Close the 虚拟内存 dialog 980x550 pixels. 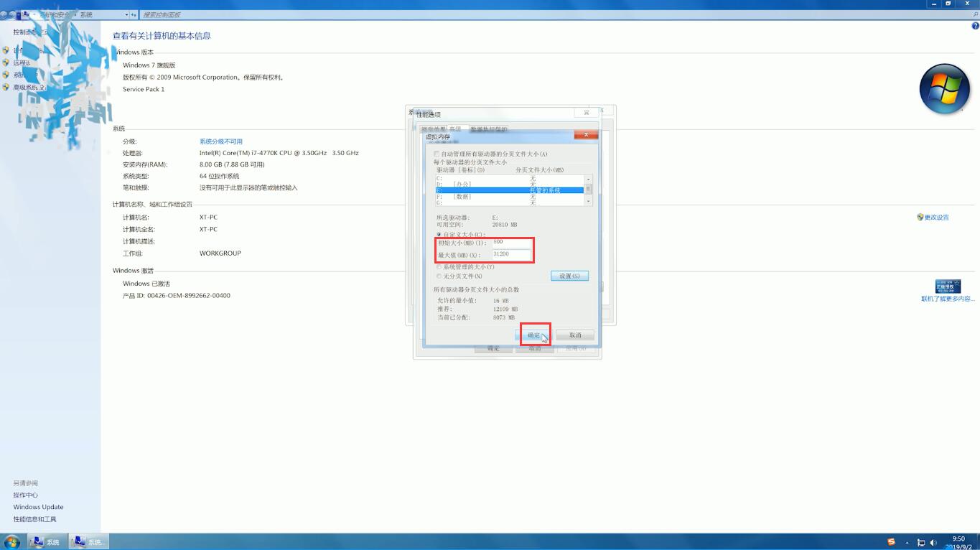(x=586, y=134)
